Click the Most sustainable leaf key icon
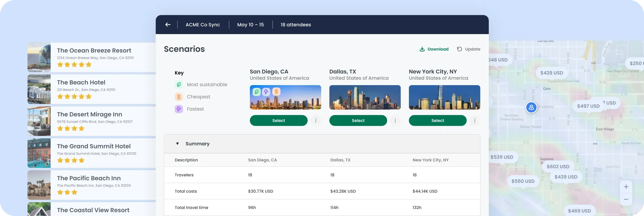This screenshot has width=644, height=216. 179,85
